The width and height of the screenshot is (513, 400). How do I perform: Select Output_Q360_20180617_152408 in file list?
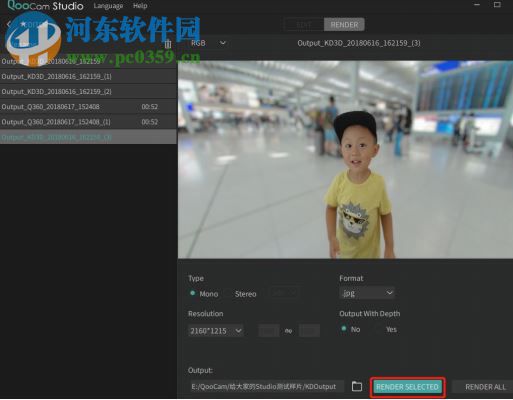(x=88, y=107)
